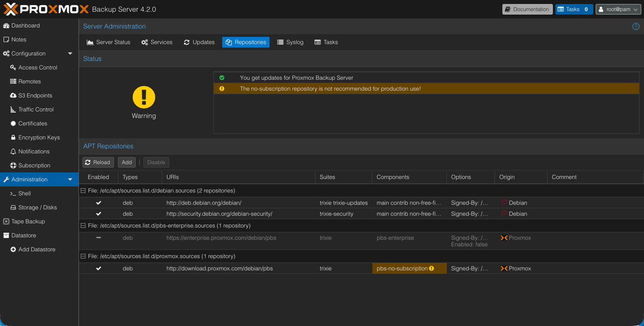Screen dimensions: 644x326
Task: Click the Encryption Keys lock icon
Action: click(x=13, y=137)
